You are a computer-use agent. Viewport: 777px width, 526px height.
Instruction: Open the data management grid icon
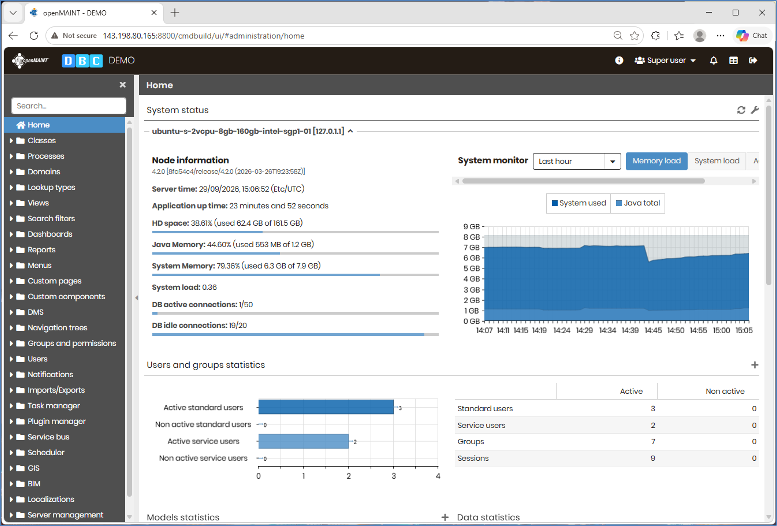[733, 60]
